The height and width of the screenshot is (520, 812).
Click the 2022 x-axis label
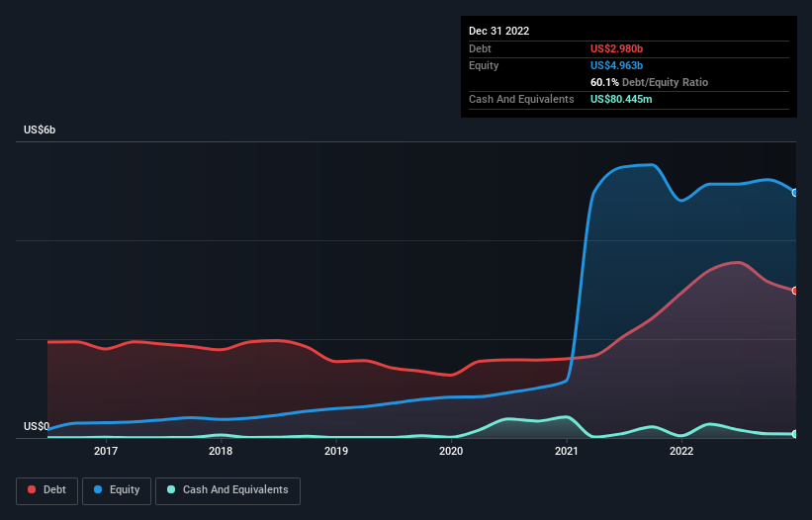pos(681,451)
